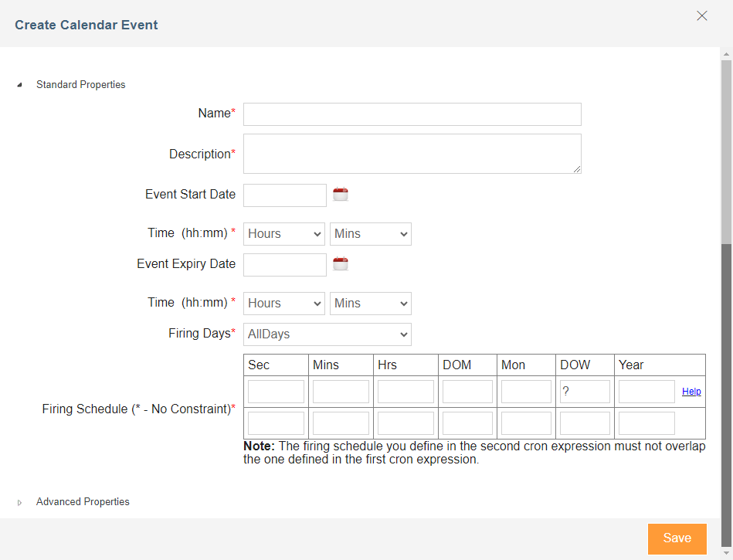The height and width of the screenshot is (560, 733).
Task: Click the dialog vertical scrollbar thumb
Action: [726, 152]
